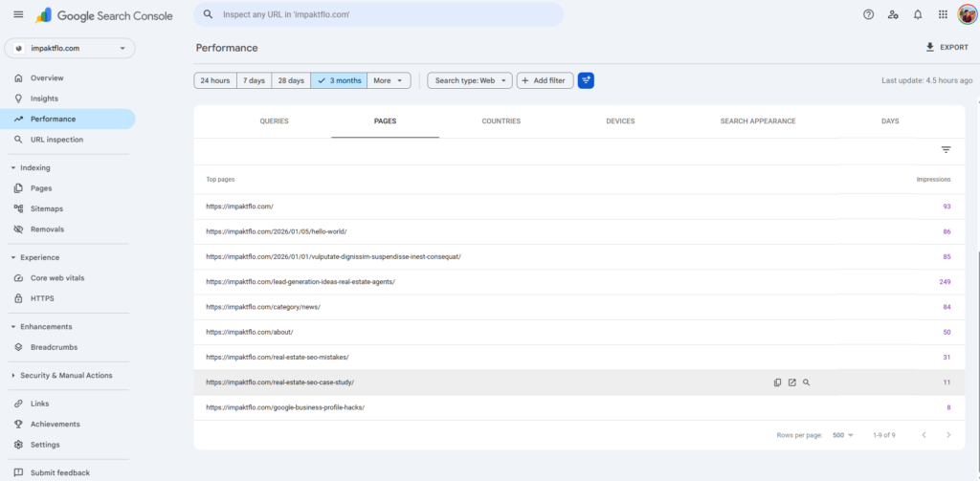Sort by the Impressions column header
This screenshot has width=980, height=481.
pos(933,179)
